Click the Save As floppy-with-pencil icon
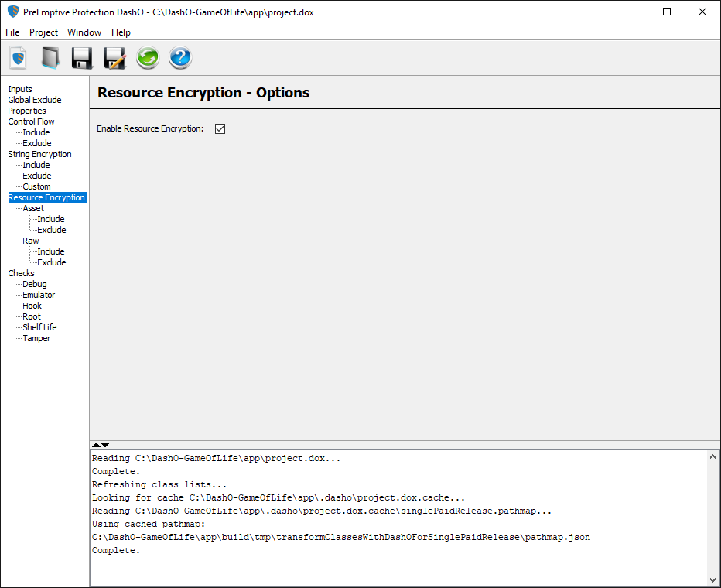The width and height of the screenshot is (721, 588). coord(115,58)
